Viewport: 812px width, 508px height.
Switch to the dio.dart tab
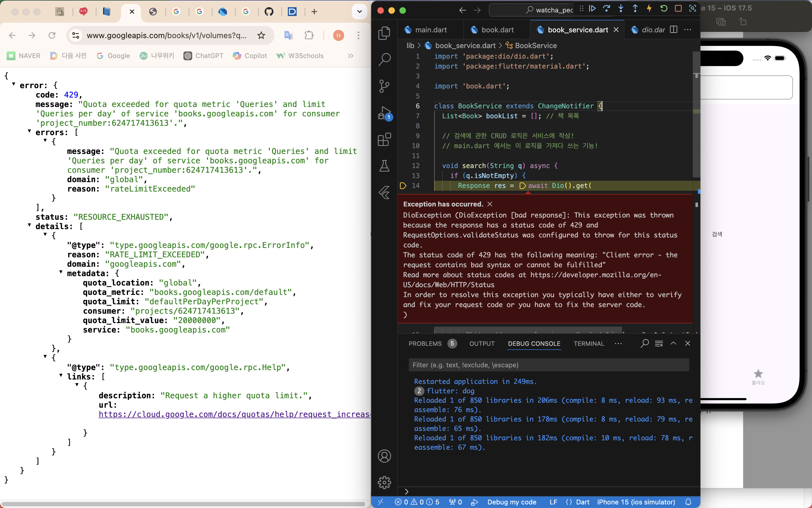pos(648,30)
